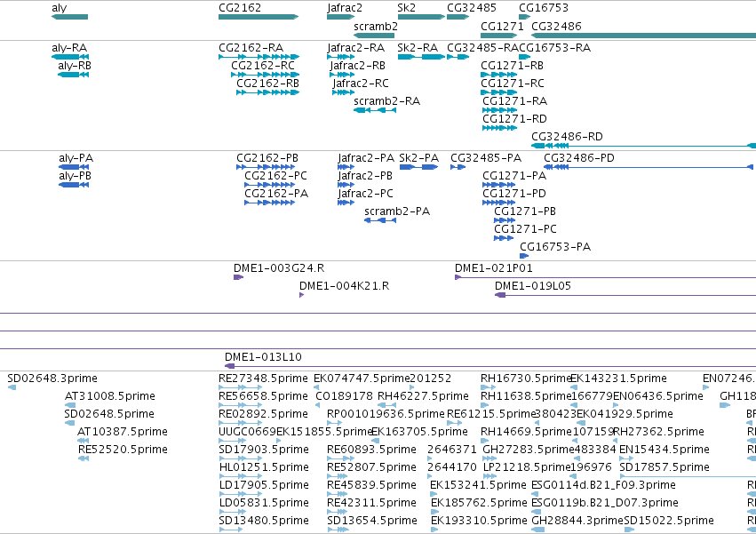The width and height of the screenshot is (756, 534).
Task: Click EST SD13480.5prime
Action: [x=264, y=521]
